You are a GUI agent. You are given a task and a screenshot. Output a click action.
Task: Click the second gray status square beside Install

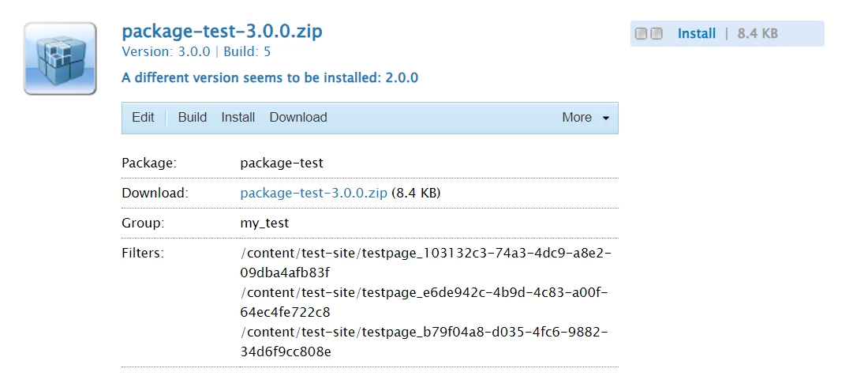tap(657, 34)
